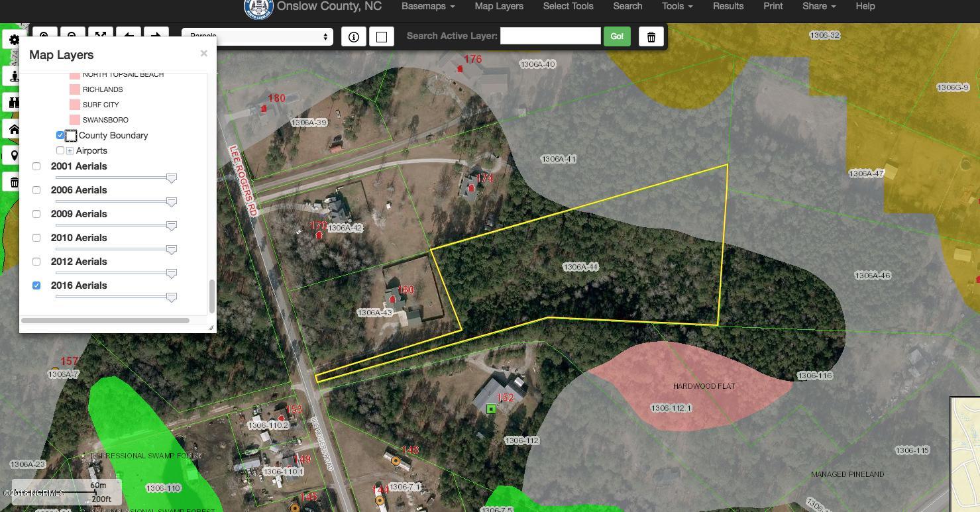This screenshot has height=512, width=980.
Task: Click the select by rectangle icon
Action: pos(382,36)
